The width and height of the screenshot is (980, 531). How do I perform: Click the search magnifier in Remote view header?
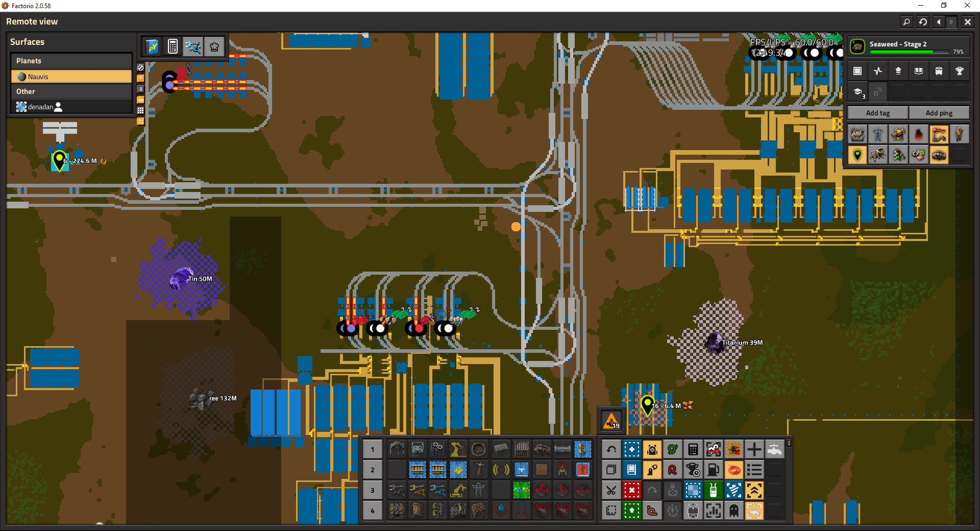tap(906, 22)
